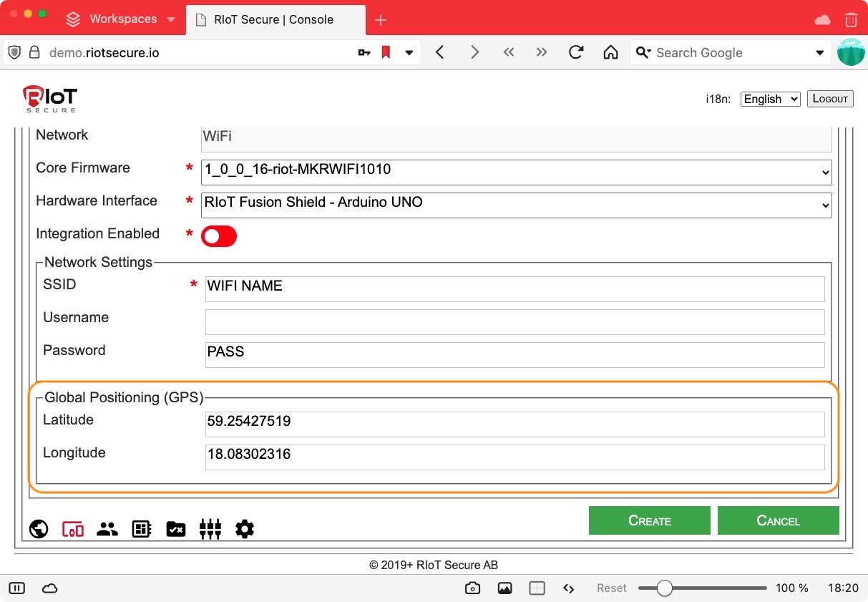Viewport: 868px width, 602px height.
Task: Open the globe map view icon
Action: tap(39, 529)
